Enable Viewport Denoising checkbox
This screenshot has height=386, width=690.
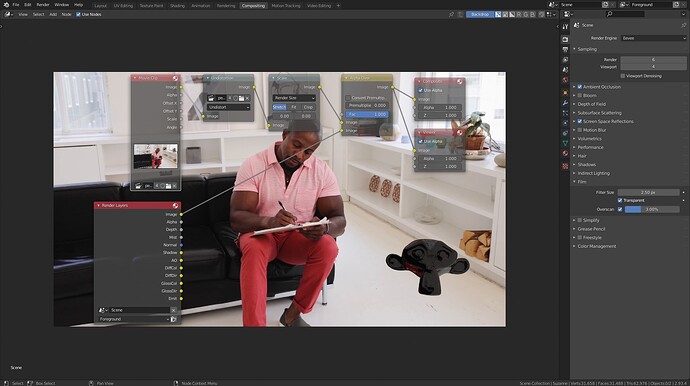tap(623, 76)
